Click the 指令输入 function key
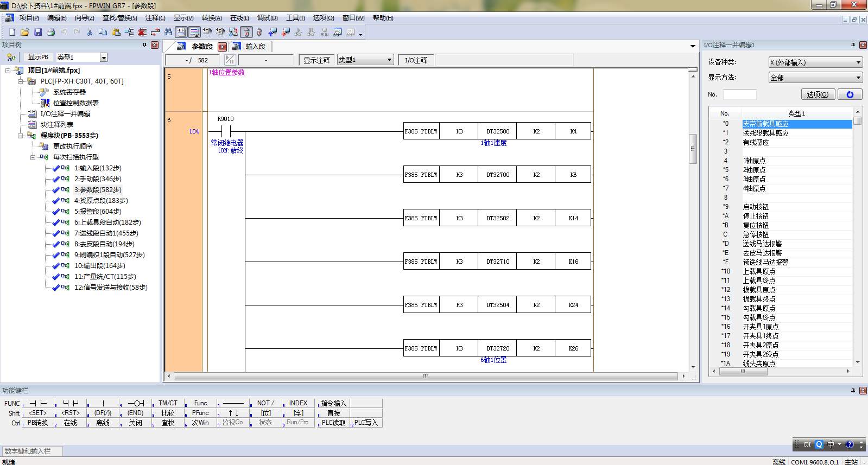The image size is (868, 465). (333, 403)
